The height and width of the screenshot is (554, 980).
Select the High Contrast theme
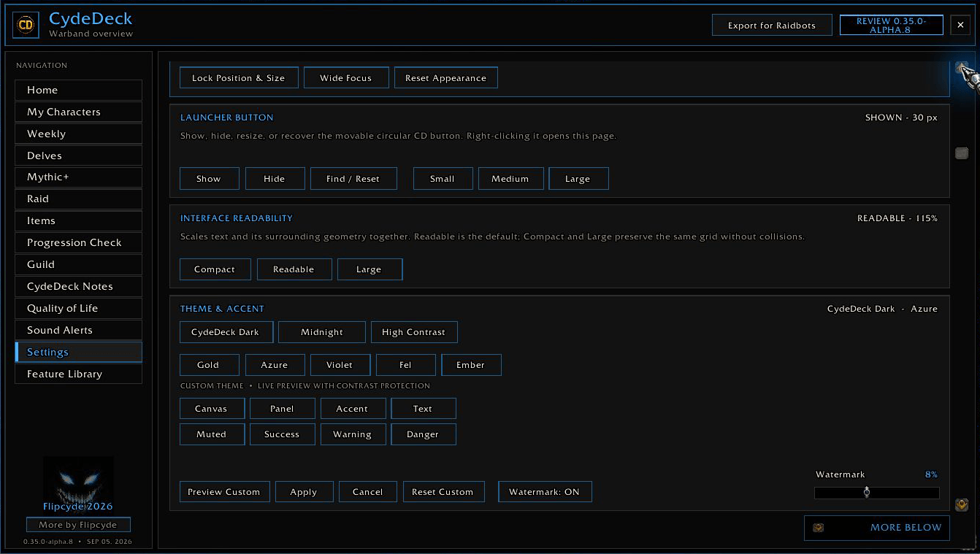414,332
